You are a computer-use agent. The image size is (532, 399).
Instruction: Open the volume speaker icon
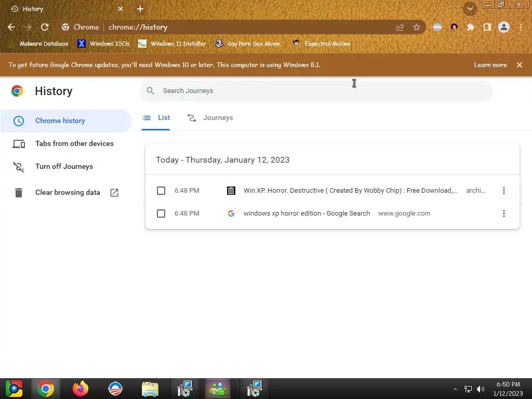[x=481, y=389]
